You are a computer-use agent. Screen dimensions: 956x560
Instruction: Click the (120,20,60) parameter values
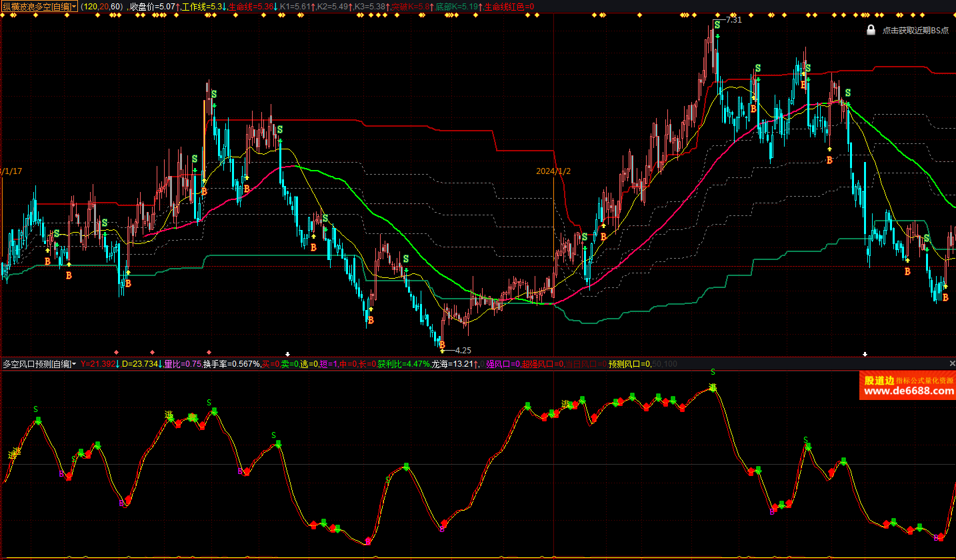coord(101,6)
